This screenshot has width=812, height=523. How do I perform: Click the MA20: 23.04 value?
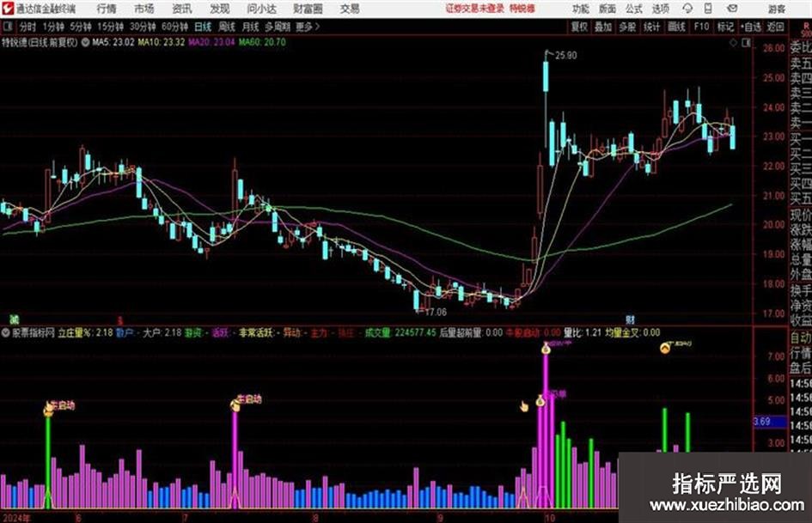coord(211,42)
